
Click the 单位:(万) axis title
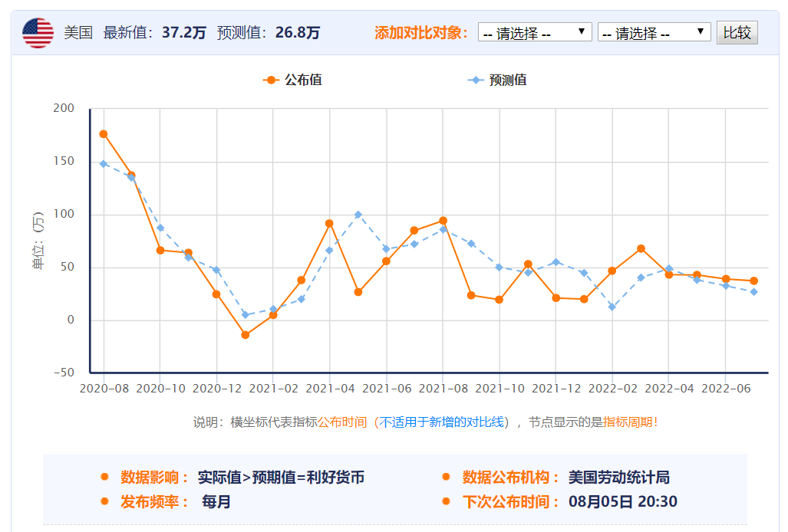pos(38,241)
